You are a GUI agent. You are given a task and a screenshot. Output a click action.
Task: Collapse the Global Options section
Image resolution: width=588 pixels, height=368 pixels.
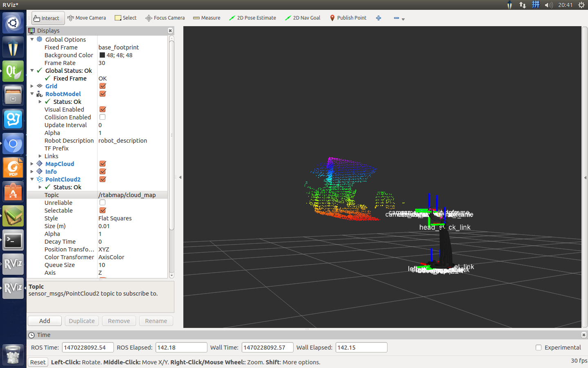click(x=32, y=40)
